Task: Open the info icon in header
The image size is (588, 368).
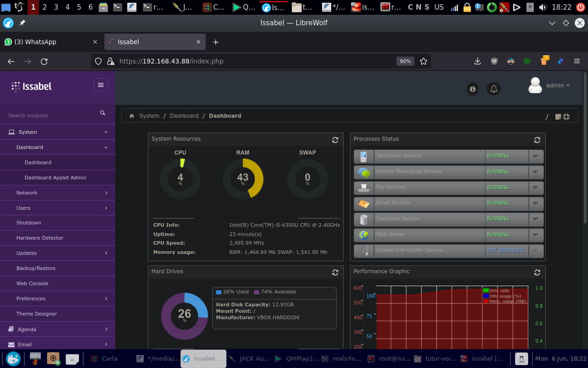Action: [x=473, y=89]
